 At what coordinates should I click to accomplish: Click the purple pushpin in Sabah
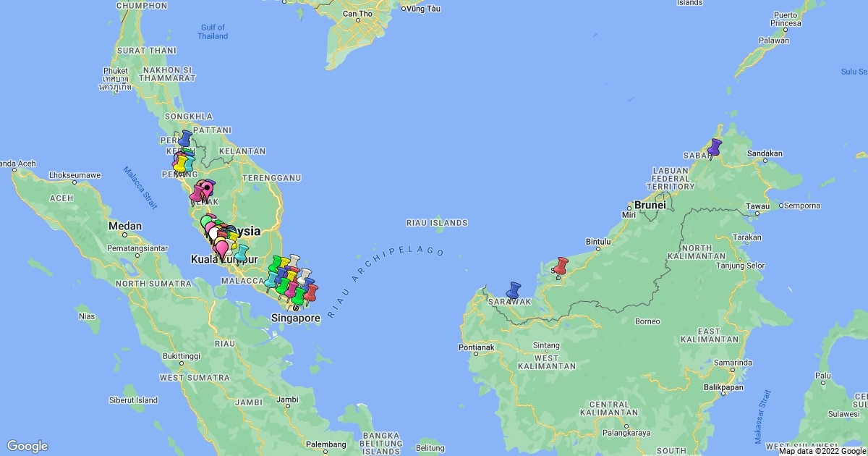715,147
